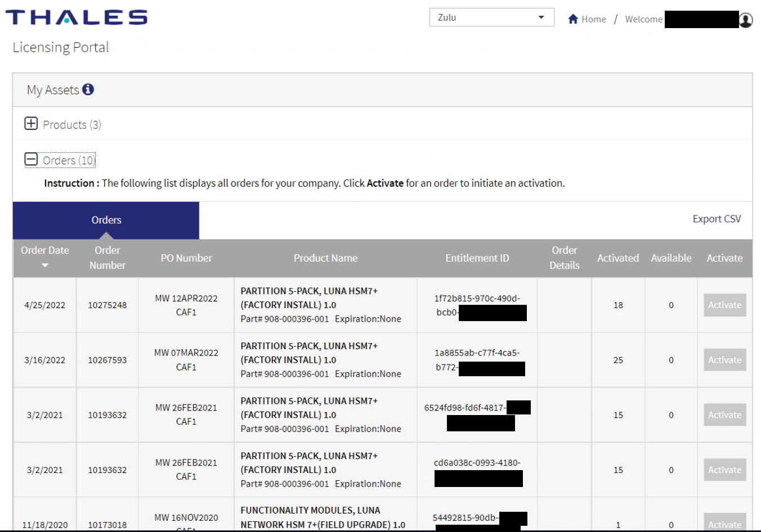This screenshot has height=532, width=761.
Task: Click the 3/16/2022 order date cell
Action: 44,360
